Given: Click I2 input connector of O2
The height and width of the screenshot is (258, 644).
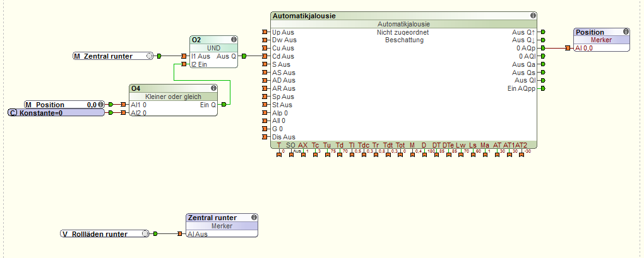Looking at the screenshot, I should [x=184, y=64].
